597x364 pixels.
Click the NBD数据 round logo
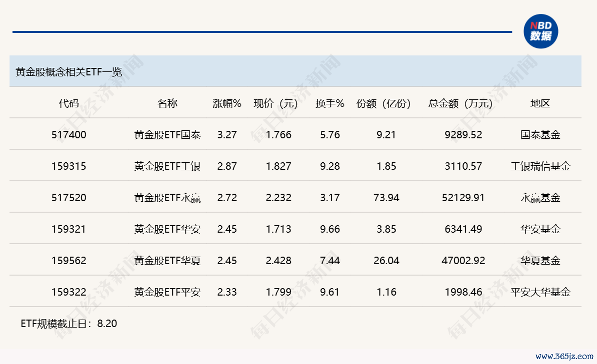point(540,31)
